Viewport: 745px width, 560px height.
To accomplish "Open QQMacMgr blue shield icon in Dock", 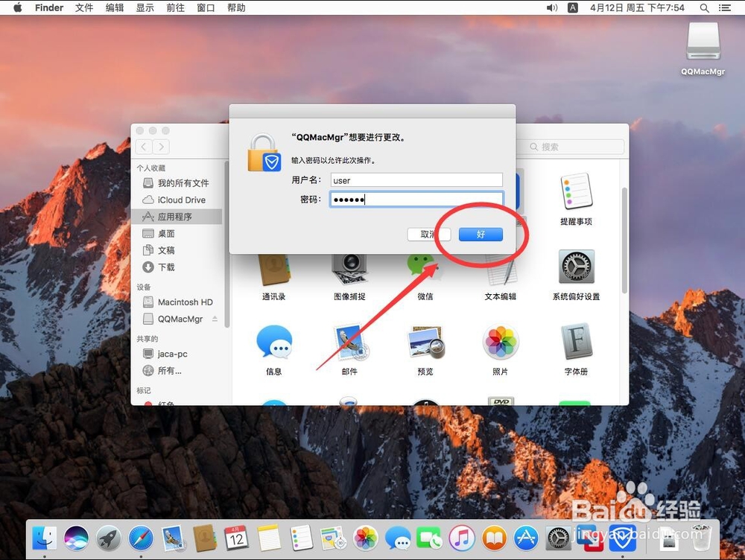I will point(623,538).
